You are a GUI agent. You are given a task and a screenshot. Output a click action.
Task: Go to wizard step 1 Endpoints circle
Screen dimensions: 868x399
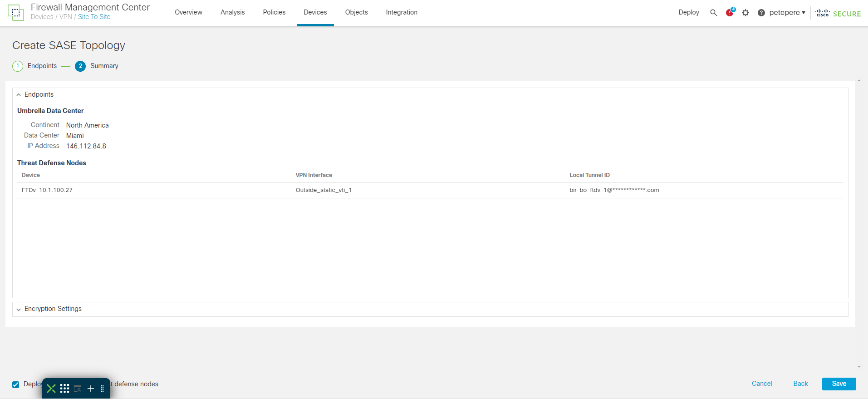coord(18,66)
